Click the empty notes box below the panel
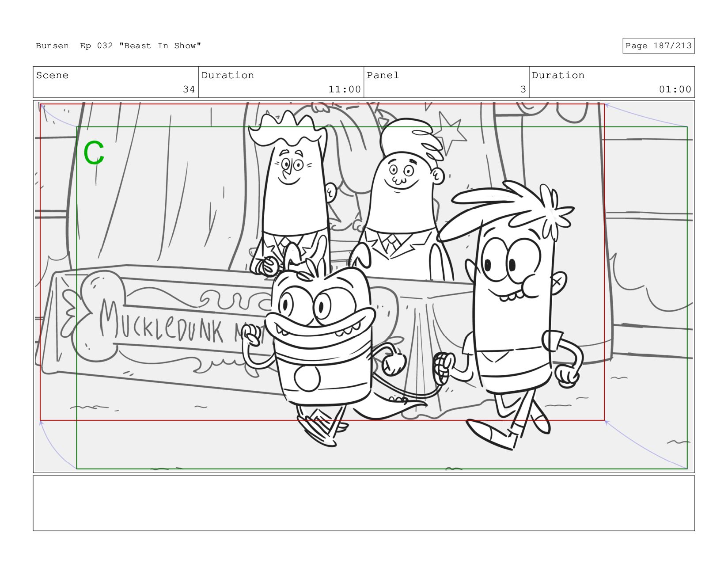 [364, 503]
